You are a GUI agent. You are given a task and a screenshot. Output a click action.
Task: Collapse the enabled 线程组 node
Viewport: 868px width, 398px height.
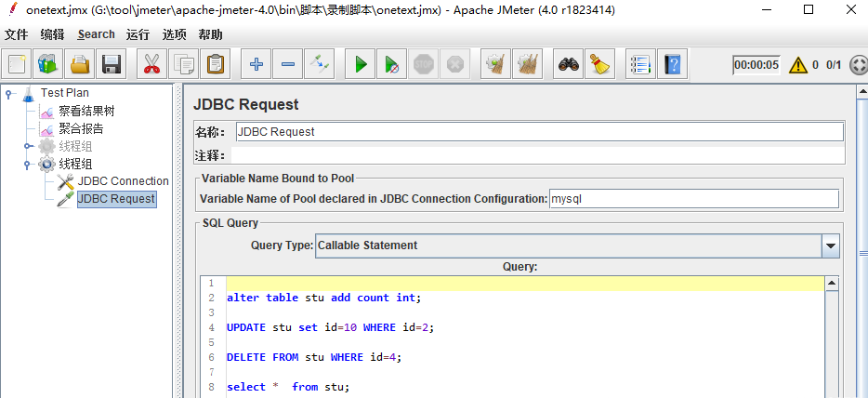(x=27, y=165)
